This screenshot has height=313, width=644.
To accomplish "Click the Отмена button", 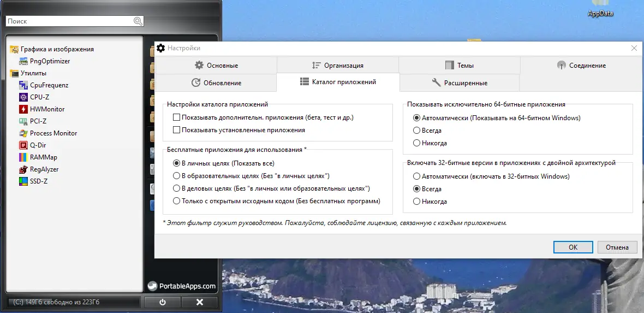I will click(617, 247).
